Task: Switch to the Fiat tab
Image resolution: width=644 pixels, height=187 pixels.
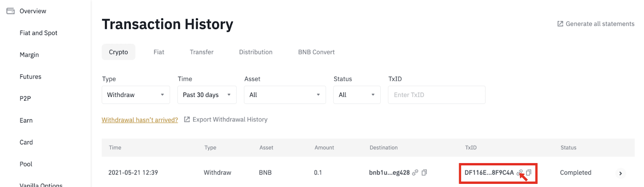Action: 159,52
